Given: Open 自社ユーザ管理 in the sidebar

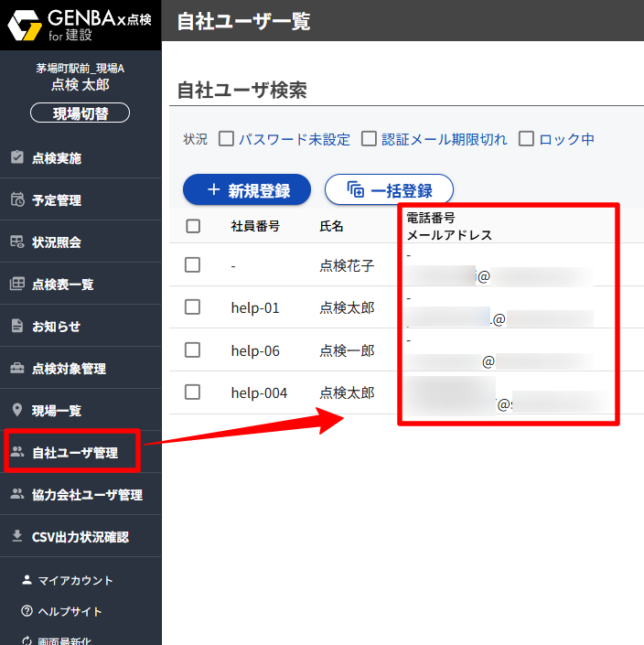Looking at the screenshot, I should click(74, 452).
